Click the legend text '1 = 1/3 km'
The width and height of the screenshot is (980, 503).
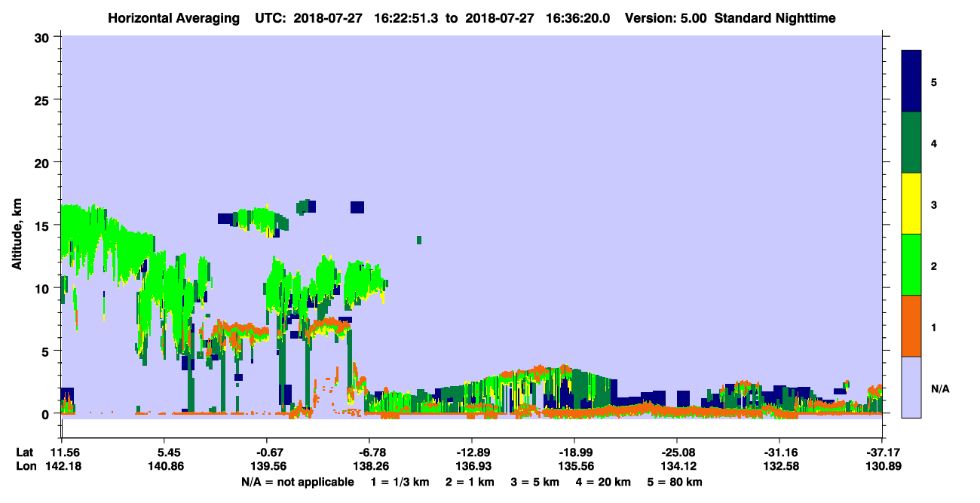tap(400, 482)
